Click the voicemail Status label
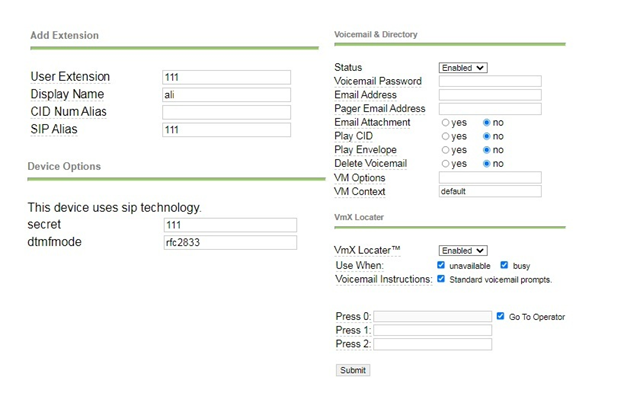 pos(348,68)
